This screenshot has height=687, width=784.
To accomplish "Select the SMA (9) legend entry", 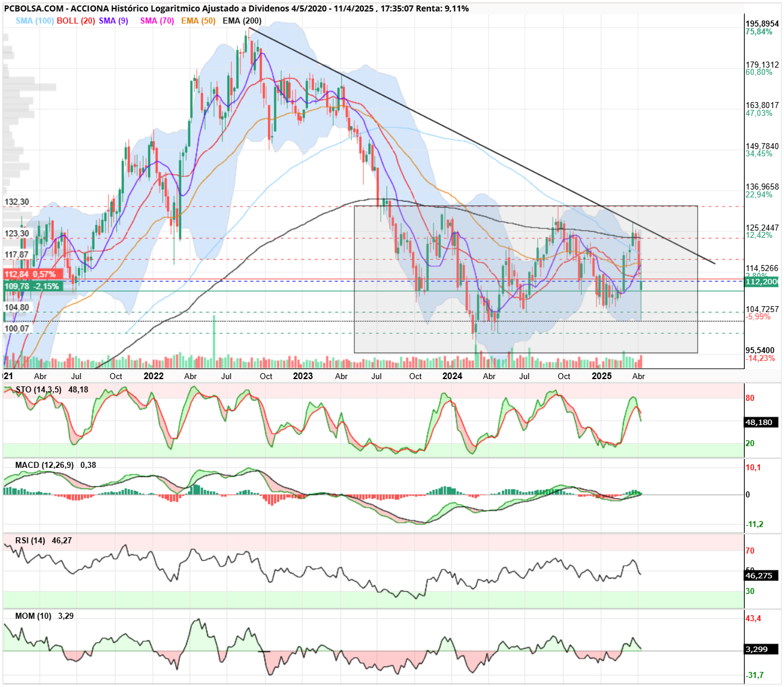I will 113,21.
